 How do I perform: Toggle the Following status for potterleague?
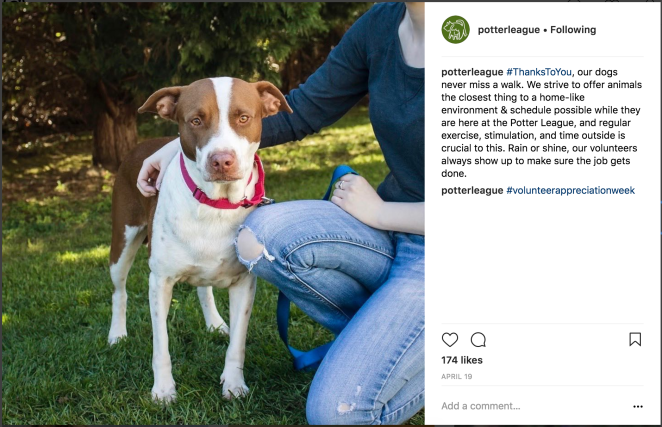pos(573,30)
